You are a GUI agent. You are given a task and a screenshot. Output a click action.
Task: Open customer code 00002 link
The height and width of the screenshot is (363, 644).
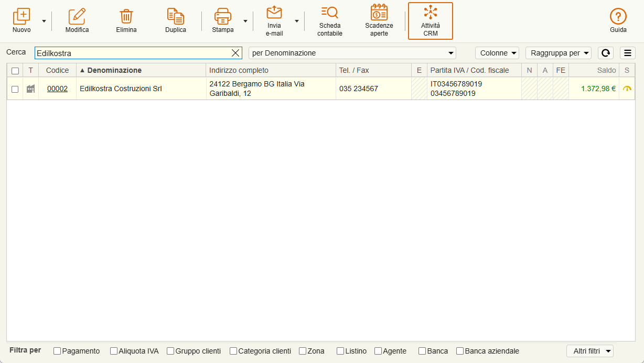pyautogui.click(x=57, y=89)
